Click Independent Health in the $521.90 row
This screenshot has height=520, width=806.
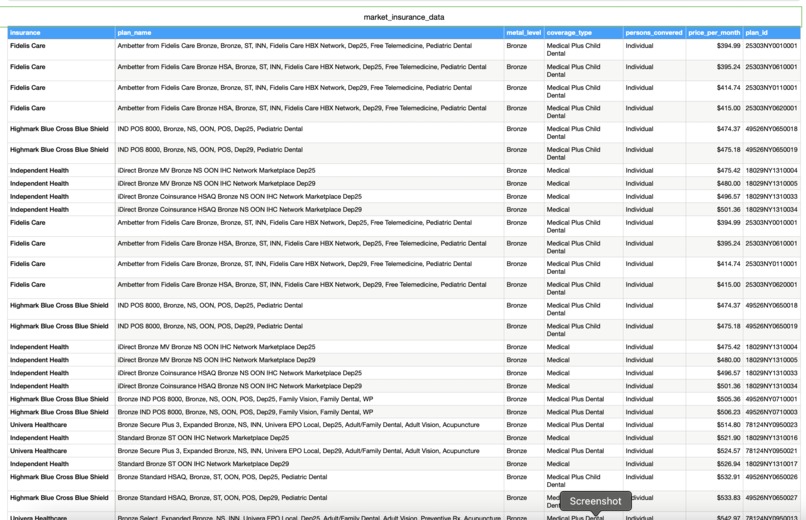click(39, 438)
